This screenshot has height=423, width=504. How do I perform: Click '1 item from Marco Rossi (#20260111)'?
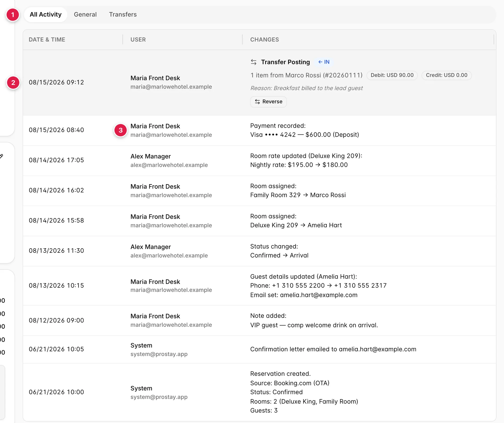[x=306, y=75]
